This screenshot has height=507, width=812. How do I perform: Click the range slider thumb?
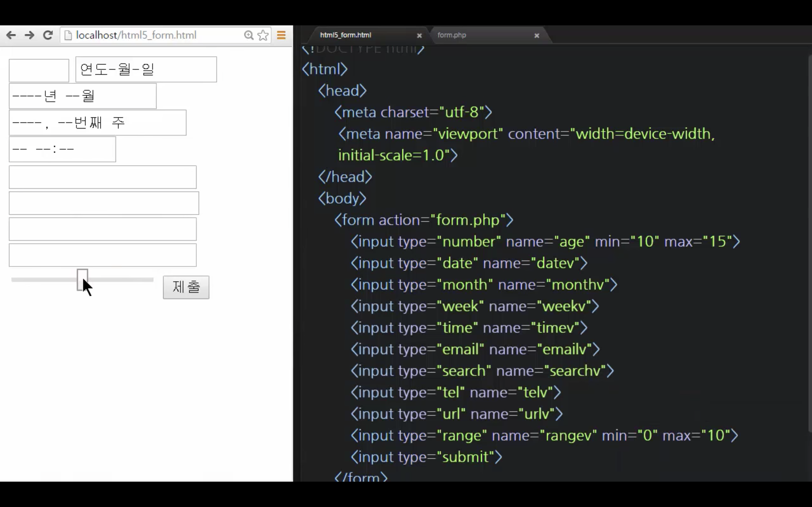(x=82, y=279)
